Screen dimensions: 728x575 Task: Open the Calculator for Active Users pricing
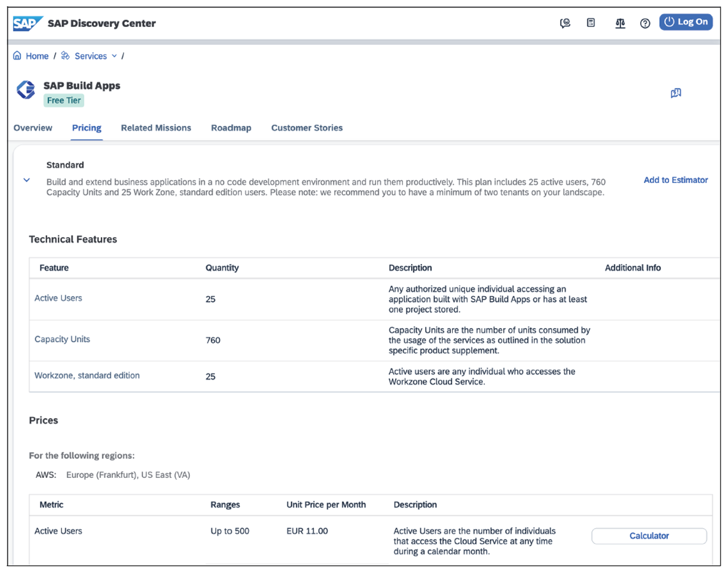click(649, 536)
